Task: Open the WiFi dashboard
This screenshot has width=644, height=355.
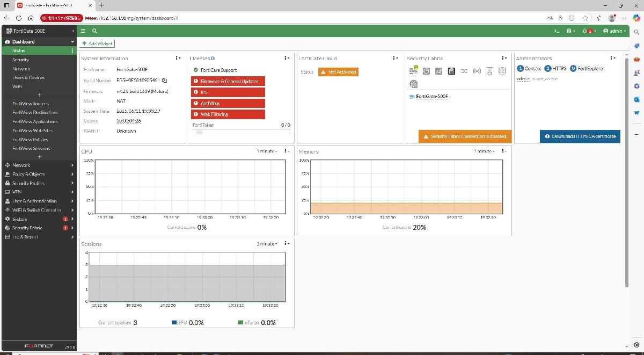Action: [39, 86]
